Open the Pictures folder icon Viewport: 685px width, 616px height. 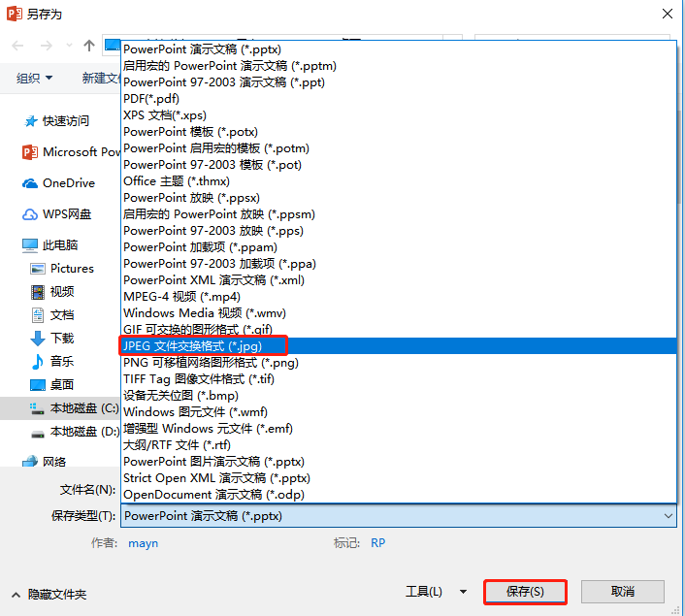(38, 269)
